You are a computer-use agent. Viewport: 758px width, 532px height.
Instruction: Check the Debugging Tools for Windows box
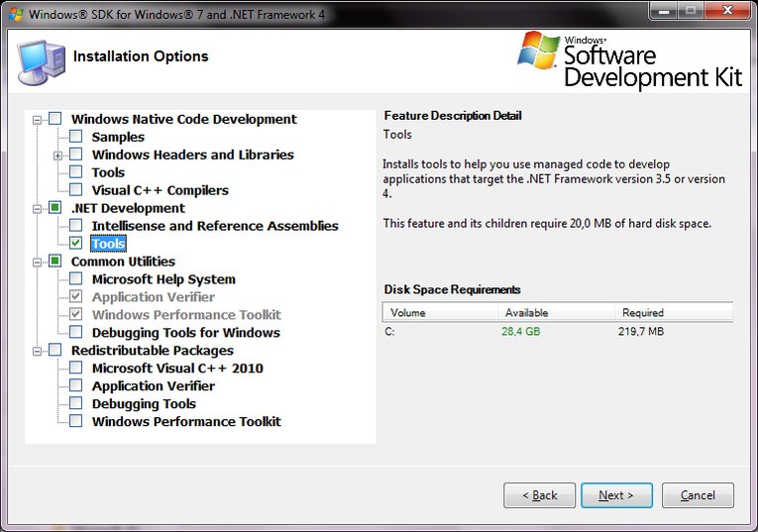click(x=76, y=332)
